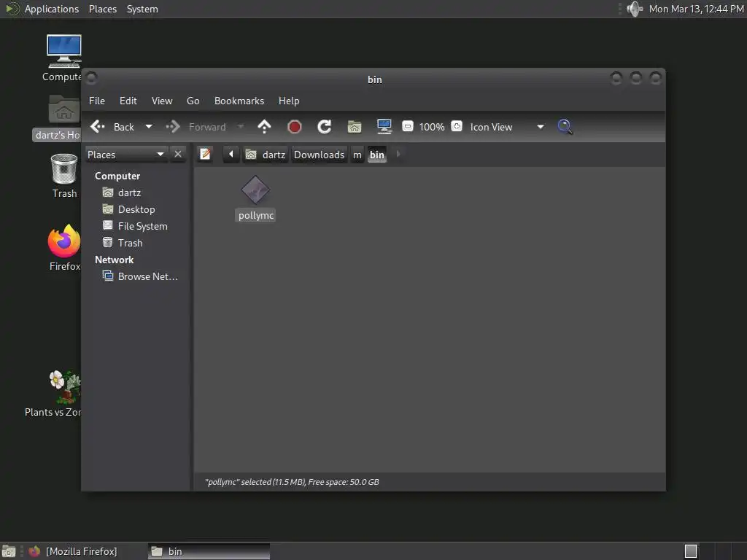This screenshot has height=560, width=747.
Task: Open the View menu
Action: pyautogui.click(x=162, y=101)
